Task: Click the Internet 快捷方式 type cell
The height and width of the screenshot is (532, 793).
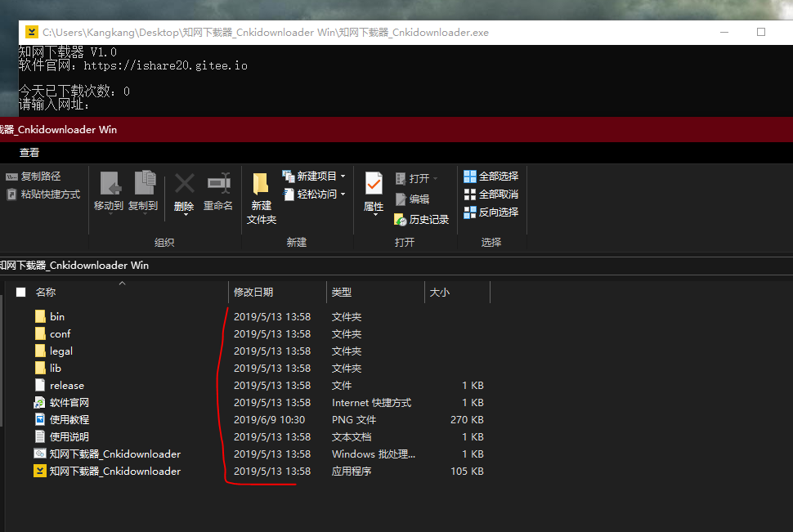Action: point(372,403)
